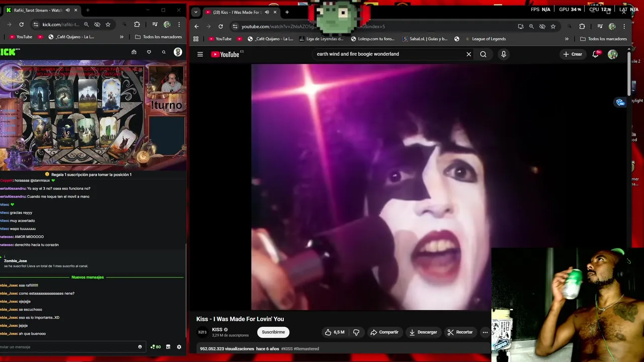Open YouTube hamburger guide menu

(x=200, y=54)
